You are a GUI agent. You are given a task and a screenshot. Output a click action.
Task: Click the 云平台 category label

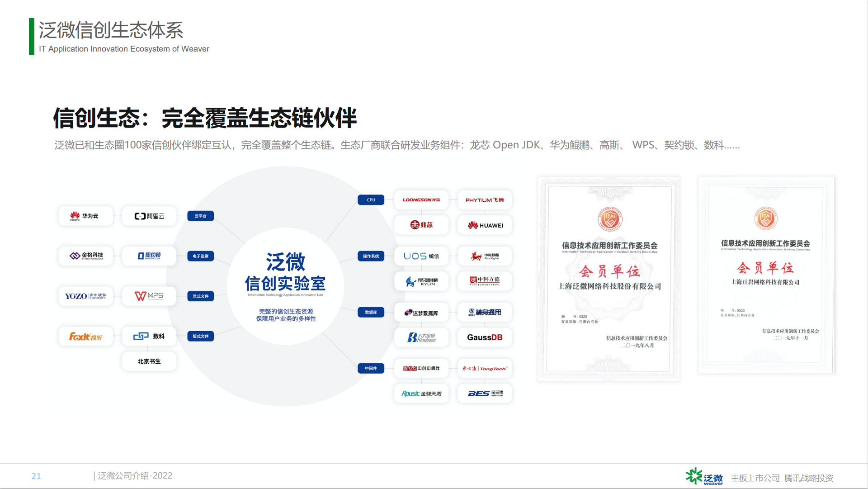click(200, 216)
